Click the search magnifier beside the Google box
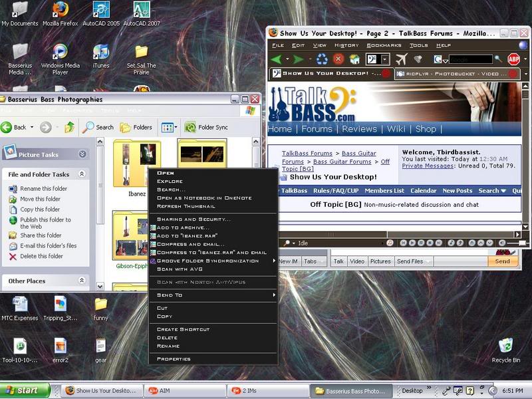This screenshot has height=399, width=532. (x=498, y=59)
